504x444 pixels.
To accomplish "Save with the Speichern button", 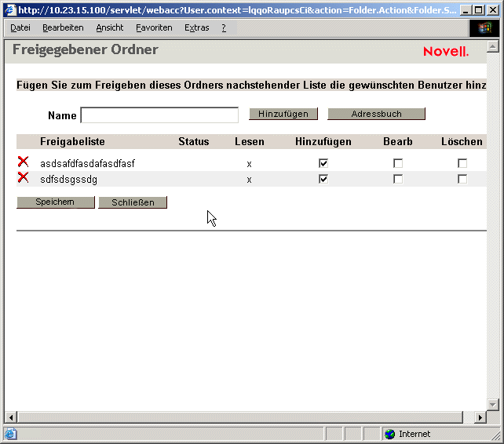I will [x=55, y=202].
